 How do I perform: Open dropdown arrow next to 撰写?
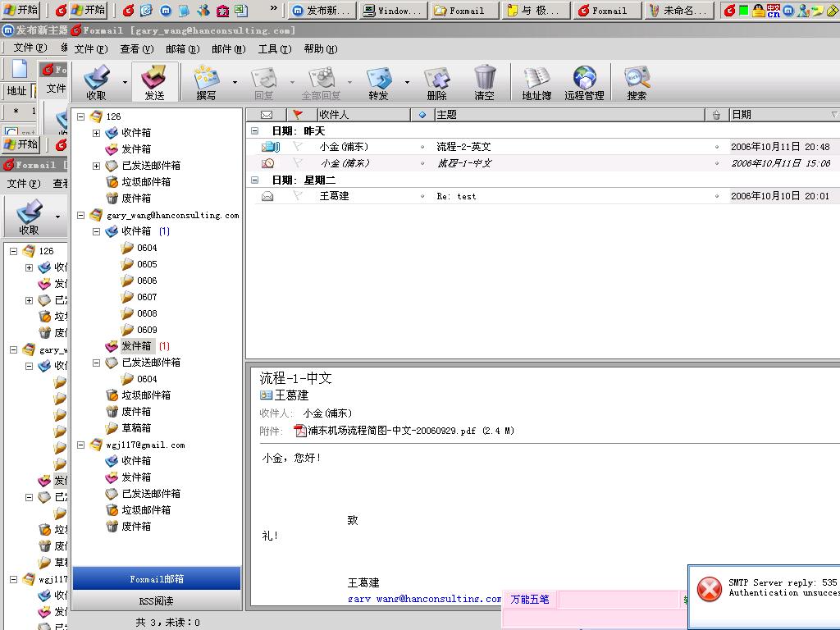[235, 82]
